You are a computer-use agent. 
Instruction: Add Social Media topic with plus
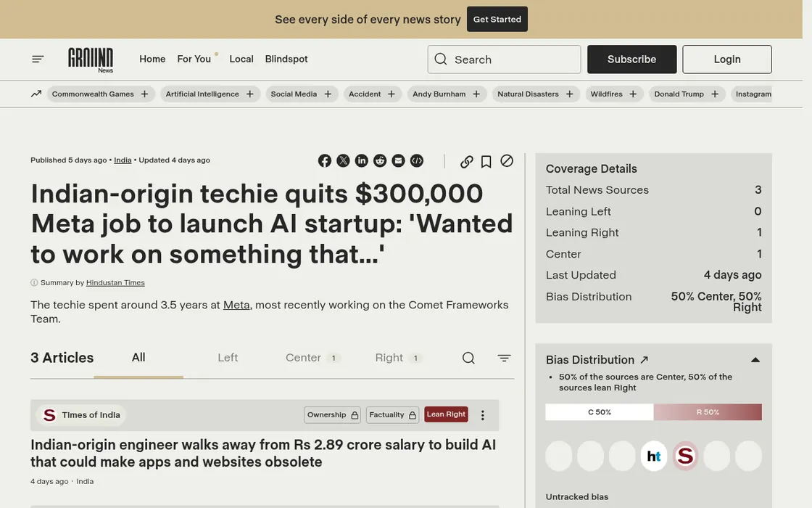(328, 94)
